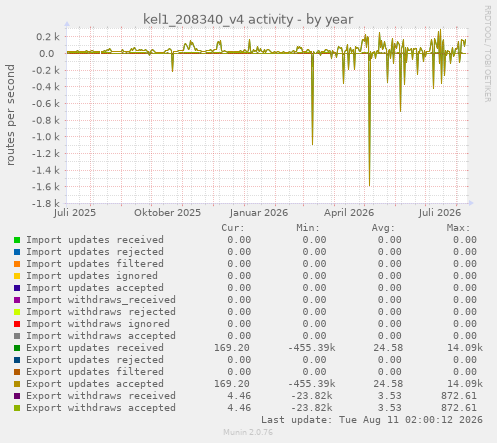Click the '-0.6 k' y-axis value
Image resolution: width=497 pixels, height=443 pixels.
46,103
